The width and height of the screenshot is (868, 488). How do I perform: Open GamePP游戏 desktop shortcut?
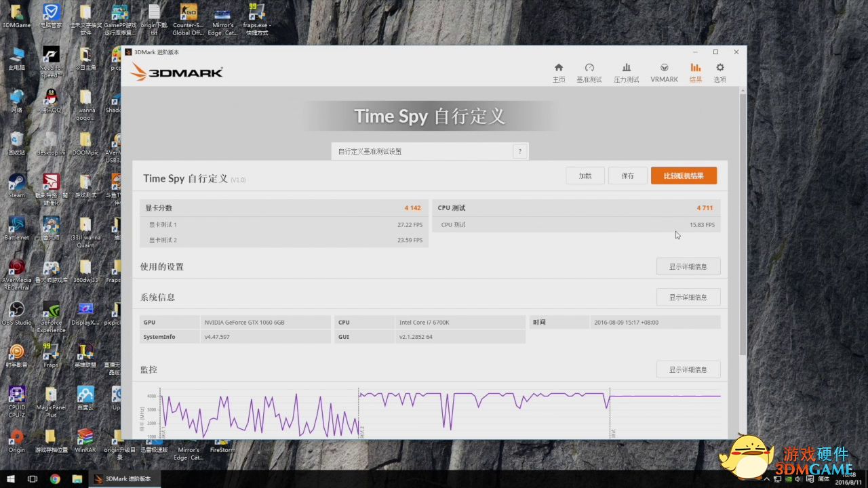(120, 20)
